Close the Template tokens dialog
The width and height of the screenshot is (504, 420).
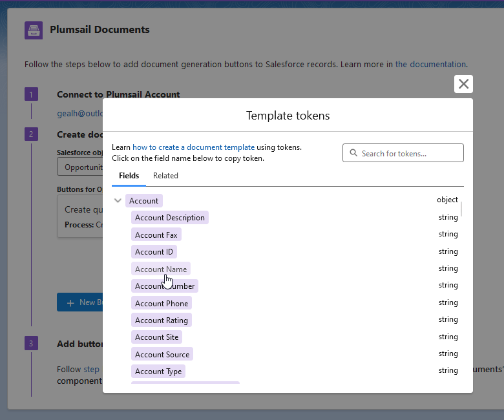pyautogui.click(x=463, y=84)
